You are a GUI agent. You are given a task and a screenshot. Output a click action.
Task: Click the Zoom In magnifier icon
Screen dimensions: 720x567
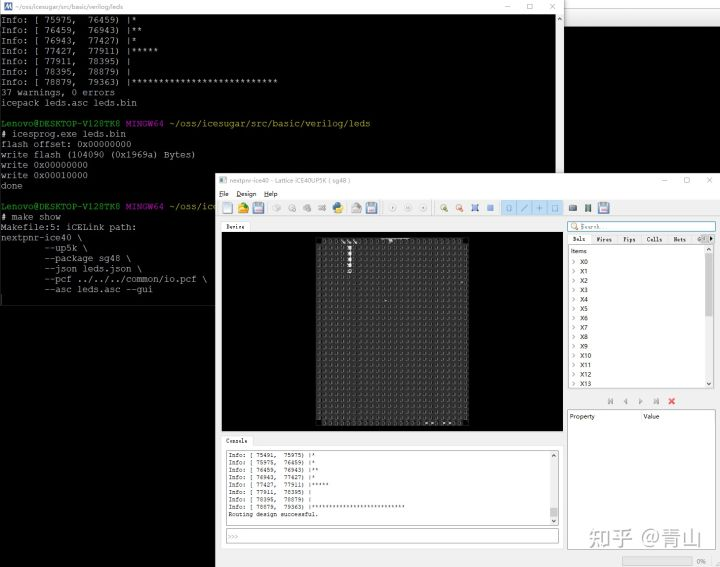click(x=443, y=208)
